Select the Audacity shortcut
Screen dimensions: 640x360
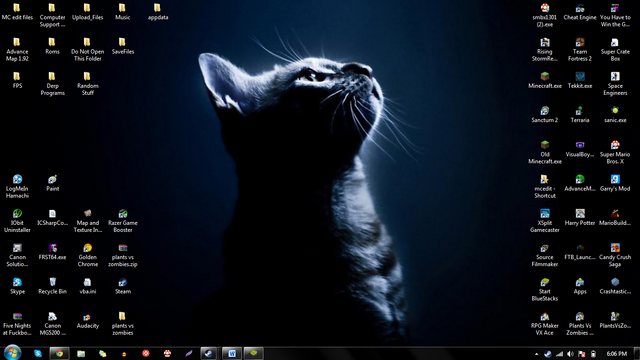(87, 320)
